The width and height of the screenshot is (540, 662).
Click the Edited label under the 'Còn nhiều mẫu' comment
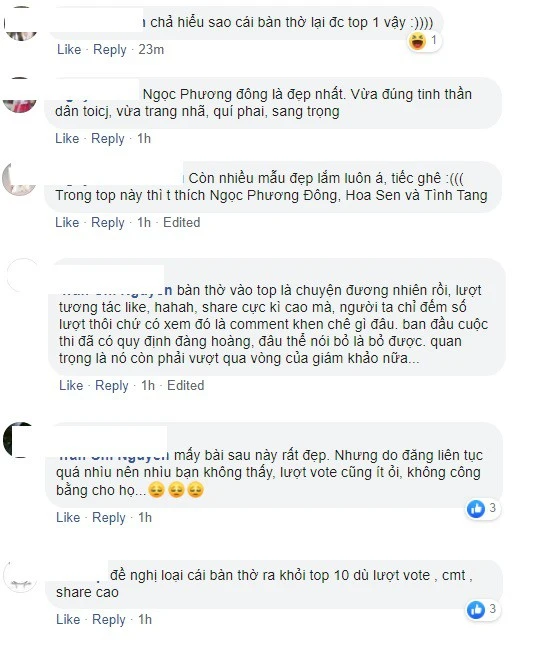coord(182,222)
